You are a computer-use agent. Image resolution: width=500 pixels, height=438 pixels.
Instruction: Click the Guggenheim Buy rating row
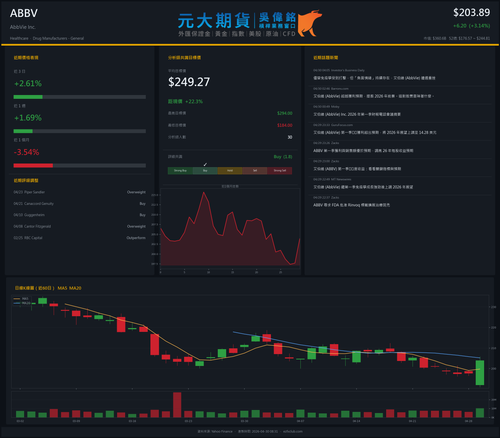79,215
